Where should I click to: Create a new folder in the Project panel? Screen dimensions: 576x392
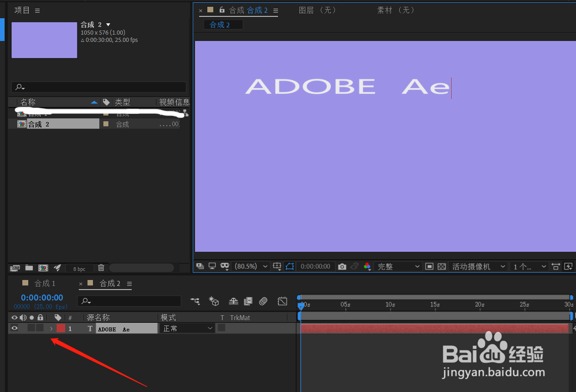click(29, 268)
